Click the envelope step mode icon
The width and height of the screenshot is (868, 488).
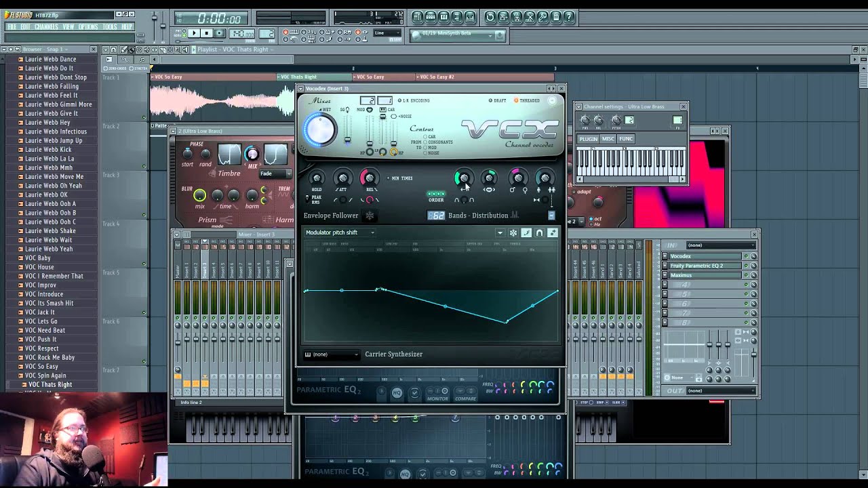coord(526,232)
